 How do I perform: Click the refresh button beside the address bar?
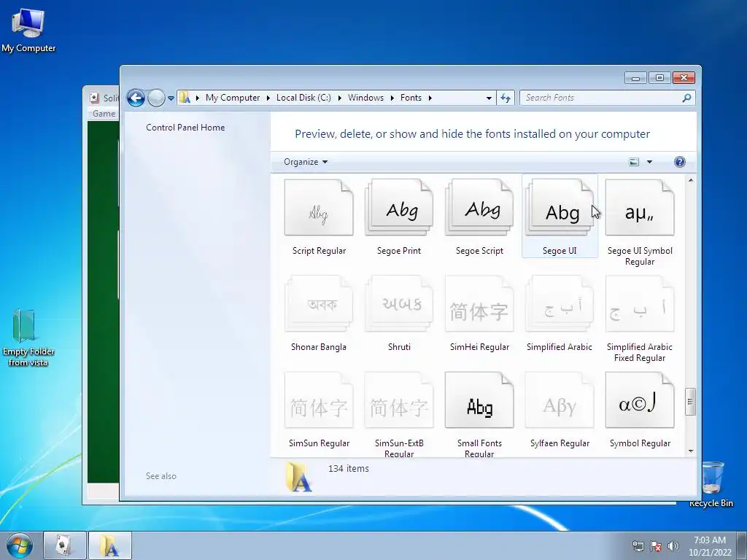pos(506,98)
